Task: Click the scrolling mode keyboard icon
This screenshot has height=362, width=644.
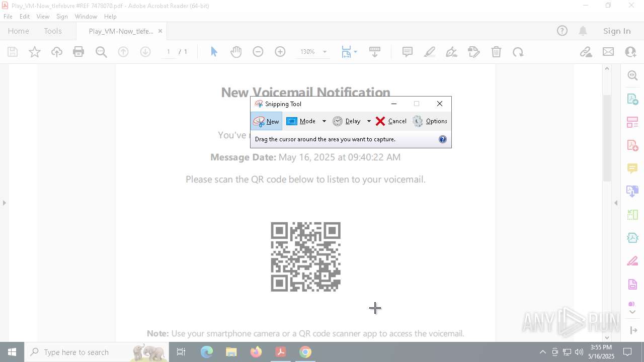Action: click(375, 52)
